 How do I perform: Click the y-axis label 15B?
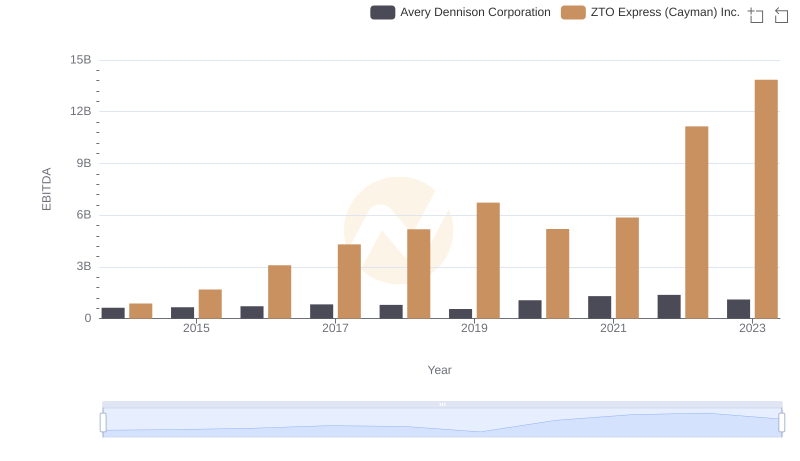pos(81,60)
